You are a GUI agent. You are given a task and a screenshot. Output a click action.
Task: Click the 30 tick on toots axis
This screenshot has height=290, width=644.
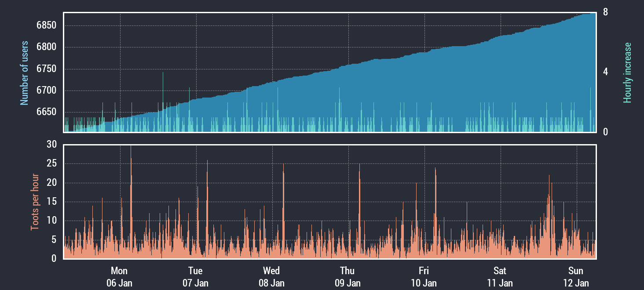point(51,145)
